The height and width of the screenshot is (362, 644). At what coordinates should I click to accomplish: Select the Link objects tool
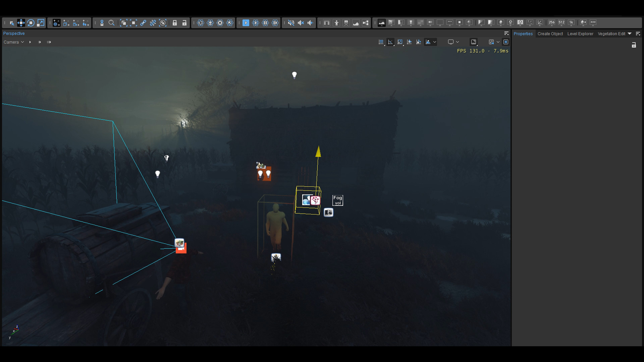click(x=143, y=22)
